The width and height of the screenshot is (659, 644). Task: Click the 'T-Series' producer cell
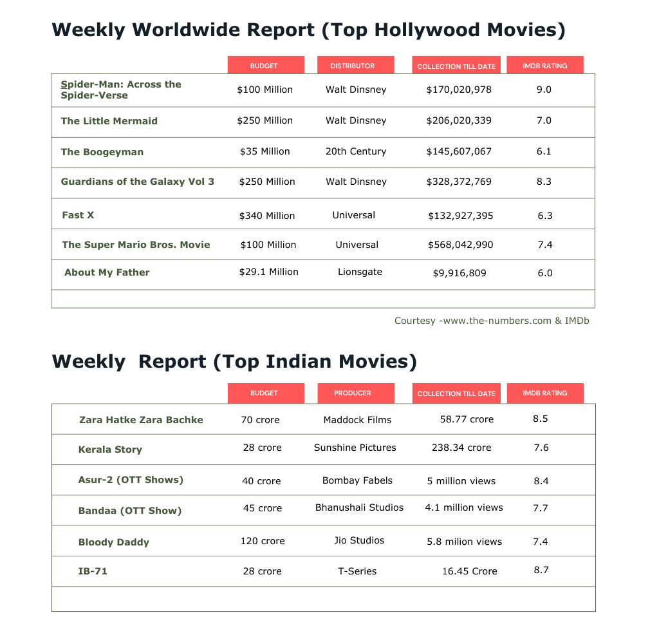click(x=357, y=571)
